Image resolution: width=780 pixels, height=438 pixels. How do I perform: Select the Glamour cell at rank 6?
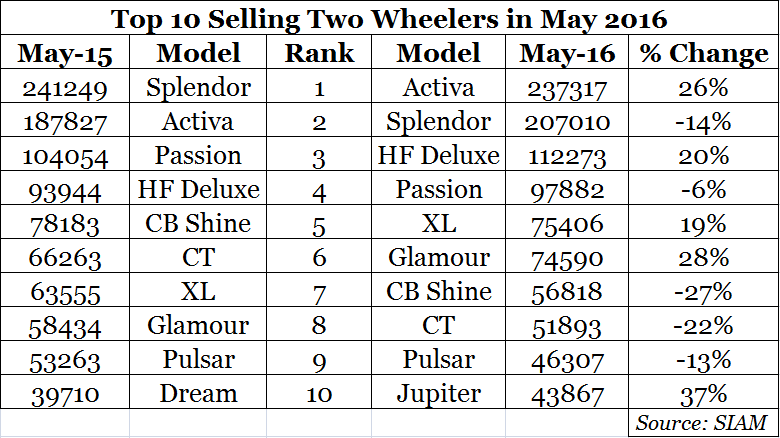(438, 257)
